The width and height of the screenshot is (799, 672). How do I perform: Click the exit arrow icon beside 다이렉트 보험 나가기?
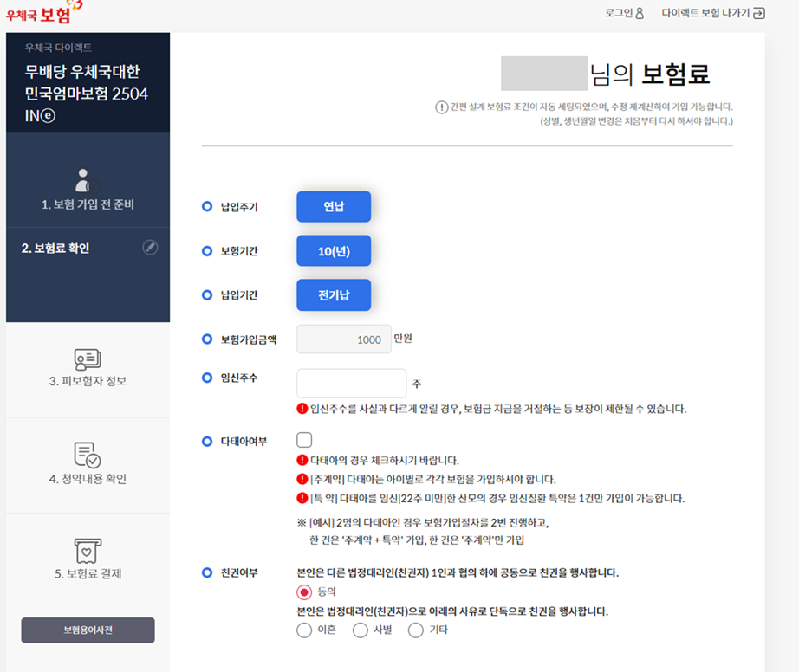coord(759,13)
